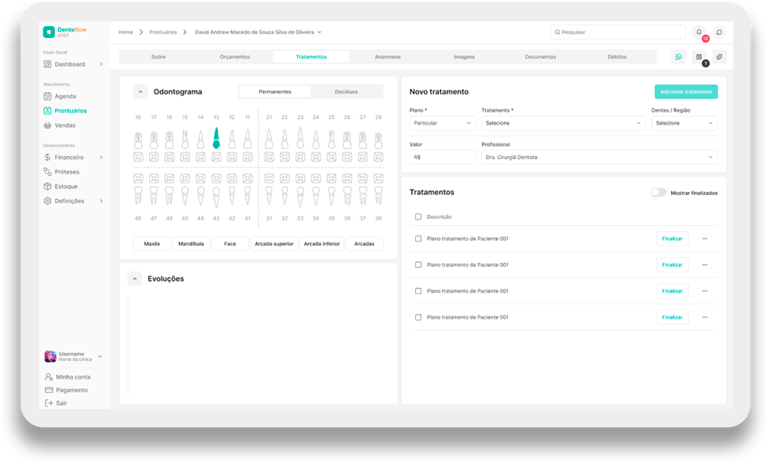This screenshot has width=768, height=463.
Task: Check the first Plano tratamento row checkbox
Action: click(x=418, y=239)
